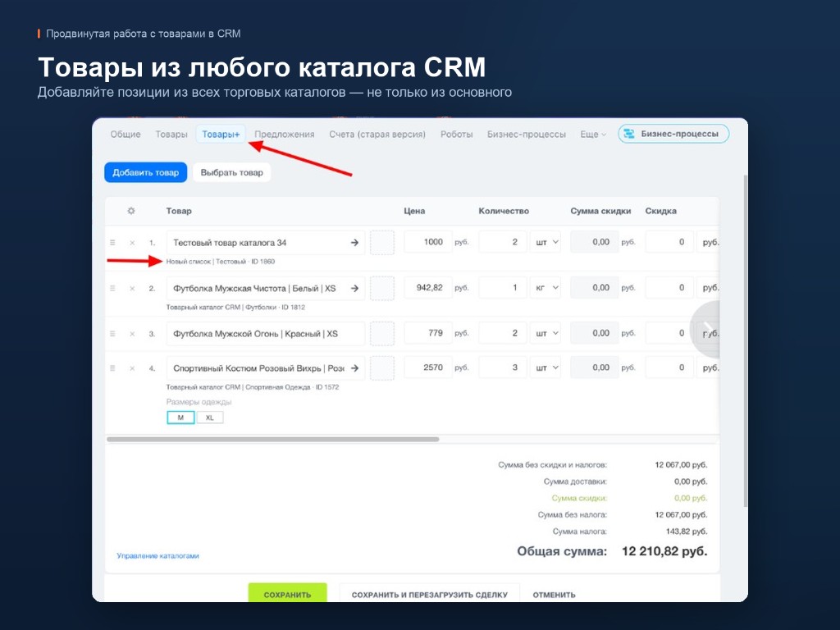Click image placeholder of Спортивный Костюм row
This screenshot has width=840, height=630.
pos(382,368)
